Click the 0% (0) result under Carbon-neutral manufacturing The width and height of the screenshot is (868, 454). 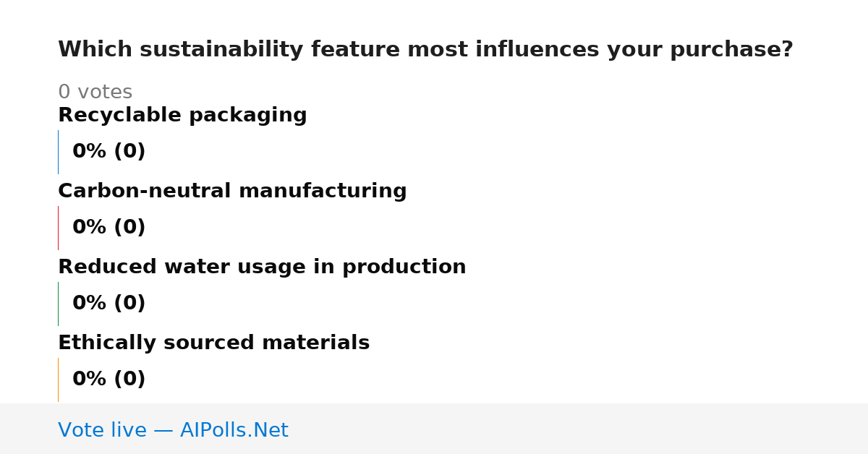click(x=109, y=228)
